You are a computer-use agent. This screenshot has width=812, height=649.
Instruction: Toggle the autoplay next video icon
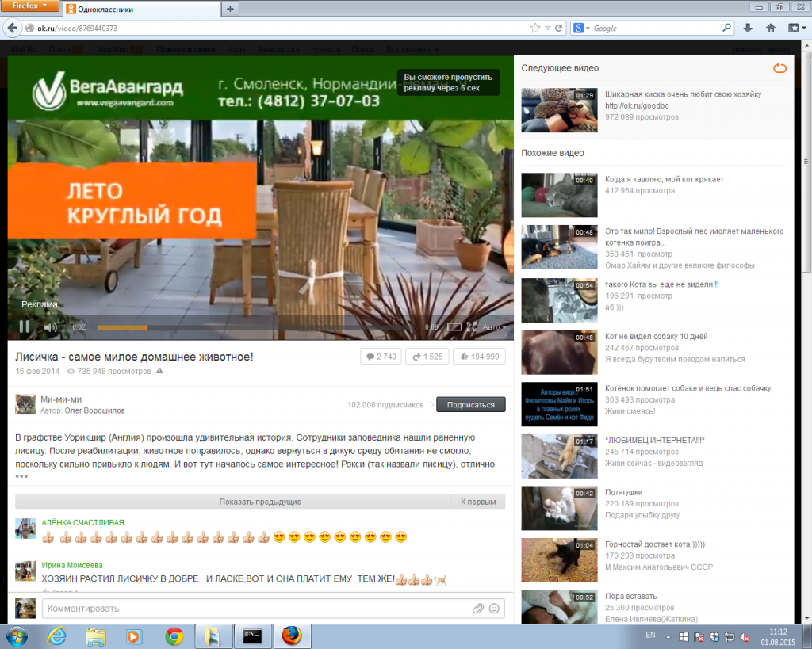779,68
